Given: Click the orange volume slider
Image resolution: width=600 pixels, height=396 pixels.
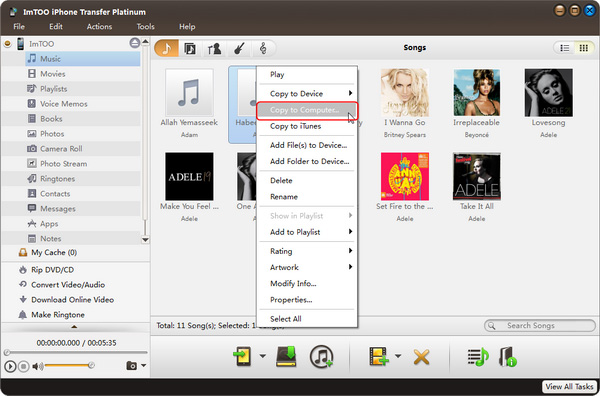Looking at the screenshot, I should (x=68, y=366).
